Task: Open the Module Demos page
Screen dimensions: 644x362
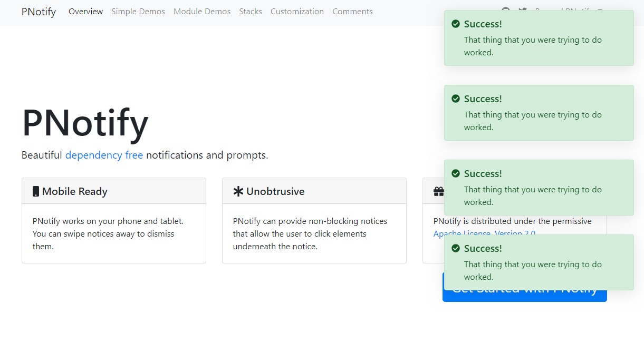Action: point(202,12)
